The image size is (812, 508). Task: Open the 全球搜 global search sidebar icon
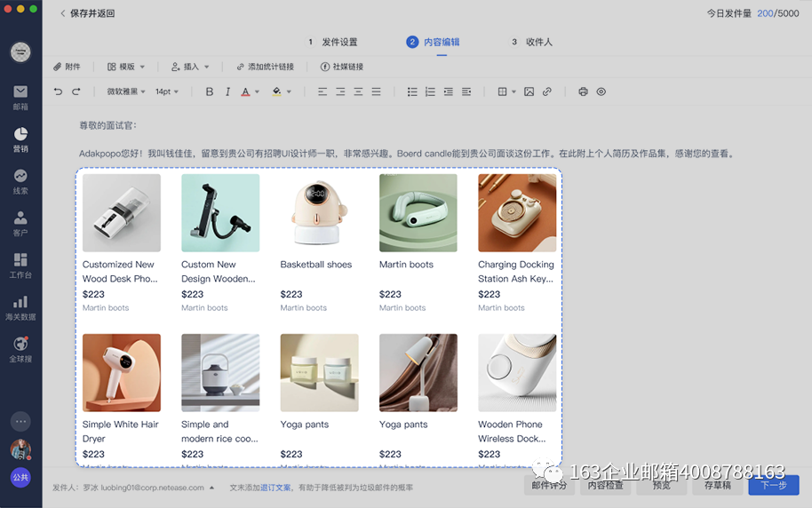[20, 350]
